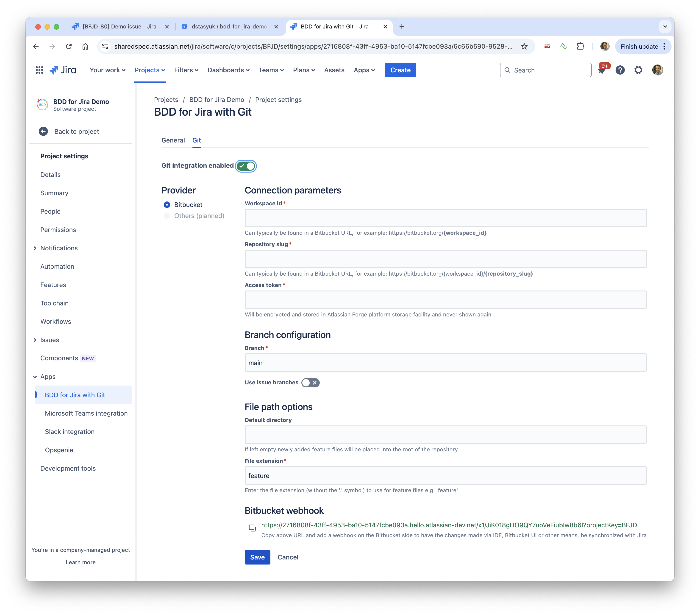Bookmark this page with the star
This screenshot has width=700, height=615.
point(524,46)
